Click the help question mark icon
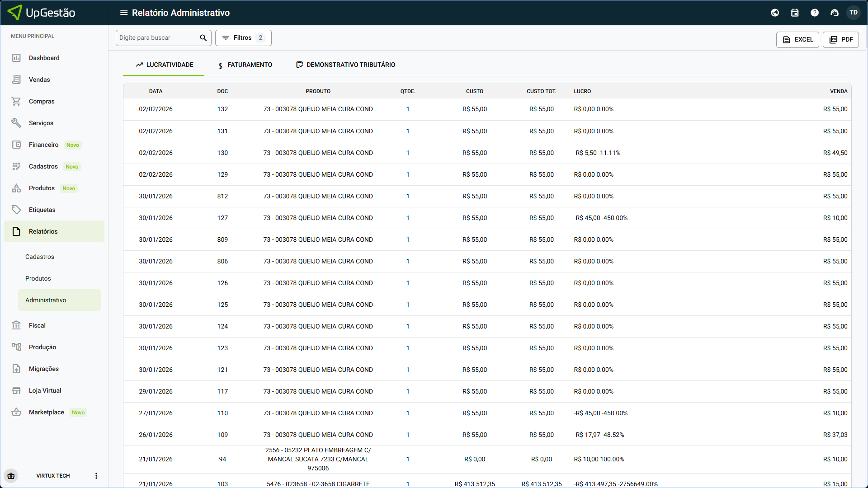This screenshot has height=488, width=868. pos(815,13)
